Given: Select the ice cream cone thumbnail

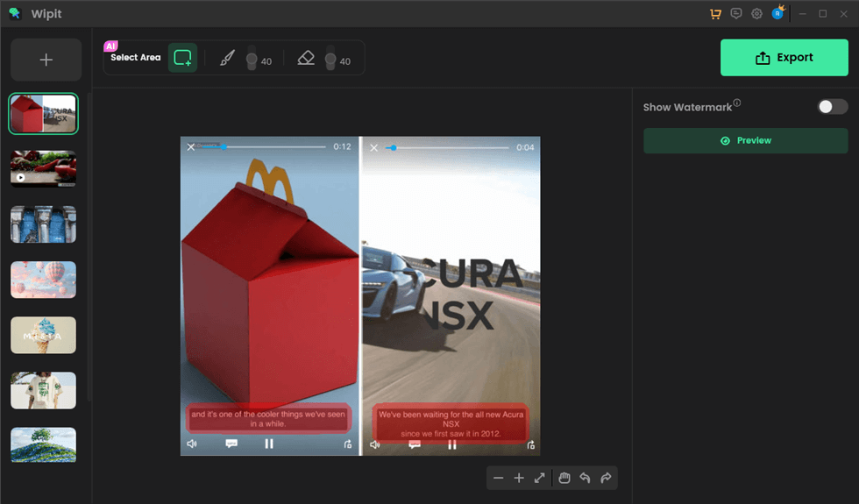Looking at the screenshot, I should point(43,335).
